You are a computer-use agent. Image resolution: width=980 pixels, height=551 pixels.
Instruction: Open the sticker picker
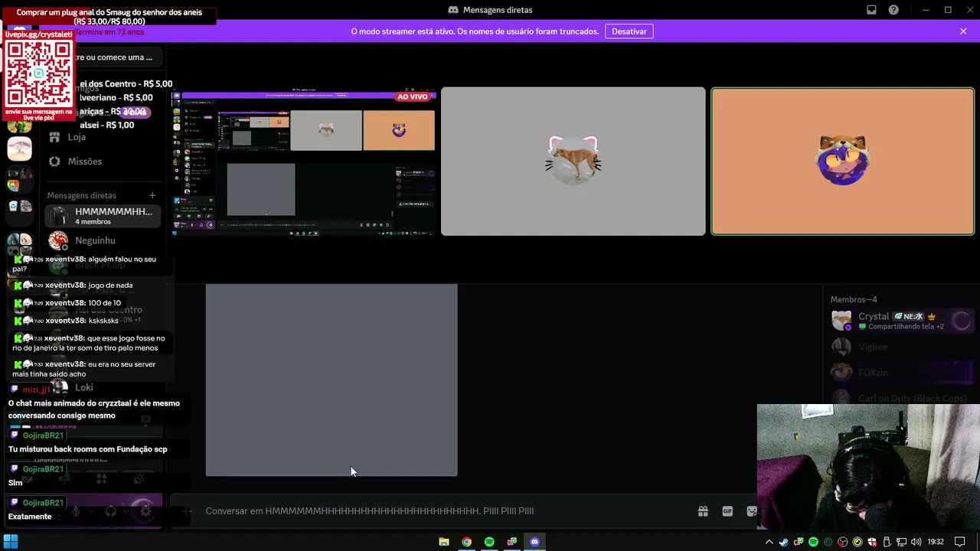[752, 511]
